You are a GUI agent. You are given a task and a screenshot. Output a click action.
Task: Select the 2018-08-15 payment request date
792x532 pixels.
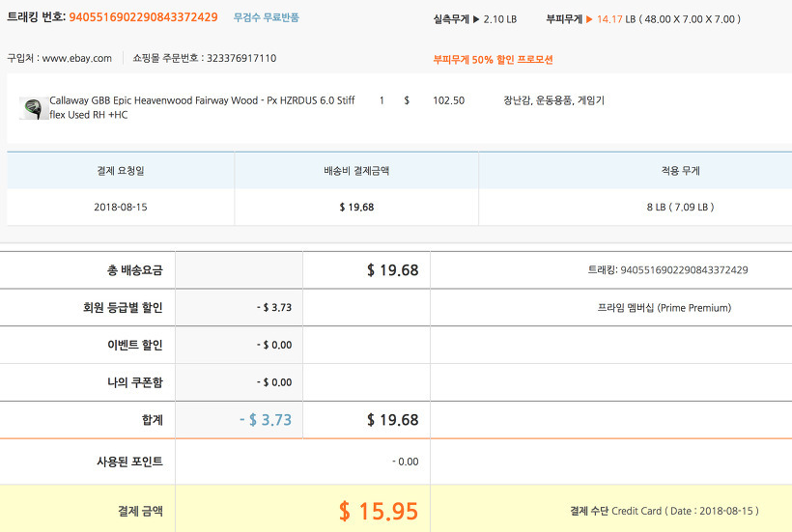point(121,207)
